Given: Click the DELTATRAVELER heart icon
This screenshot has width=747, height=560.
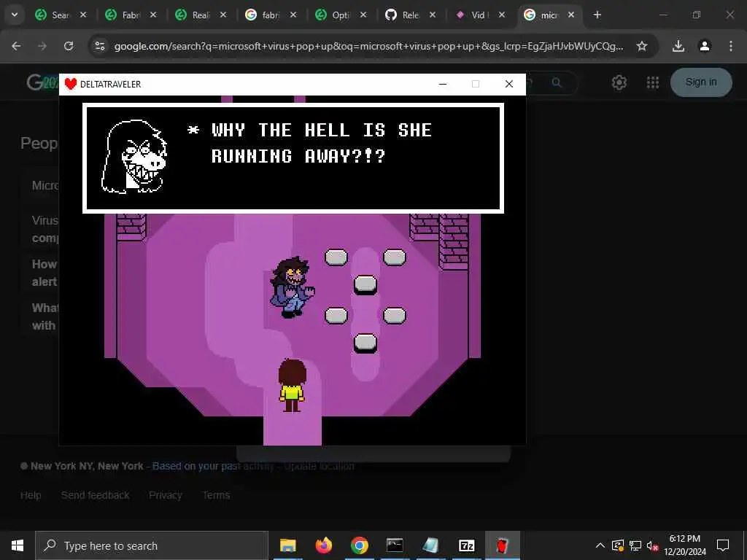Looking at the screenshot, I should [71, 84].
